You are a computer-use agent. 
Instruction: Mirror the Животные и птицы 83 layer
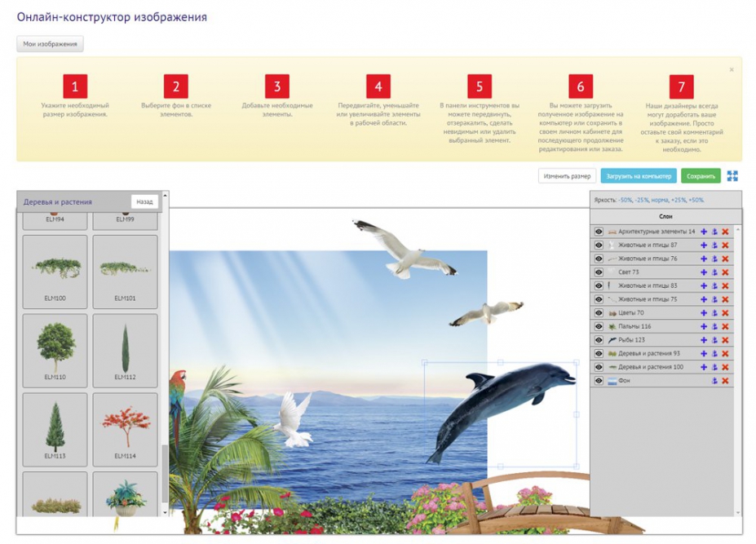coord(714,285)
